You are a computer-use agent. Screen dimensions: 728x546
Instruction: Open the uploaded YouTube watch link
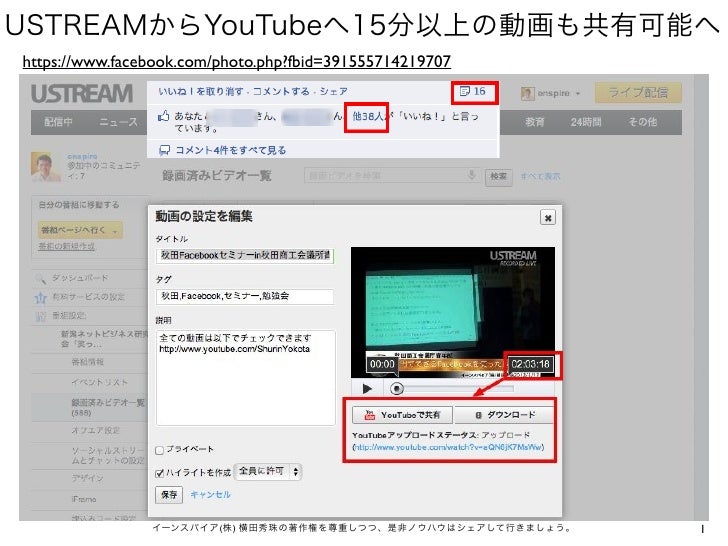(448, 447)
